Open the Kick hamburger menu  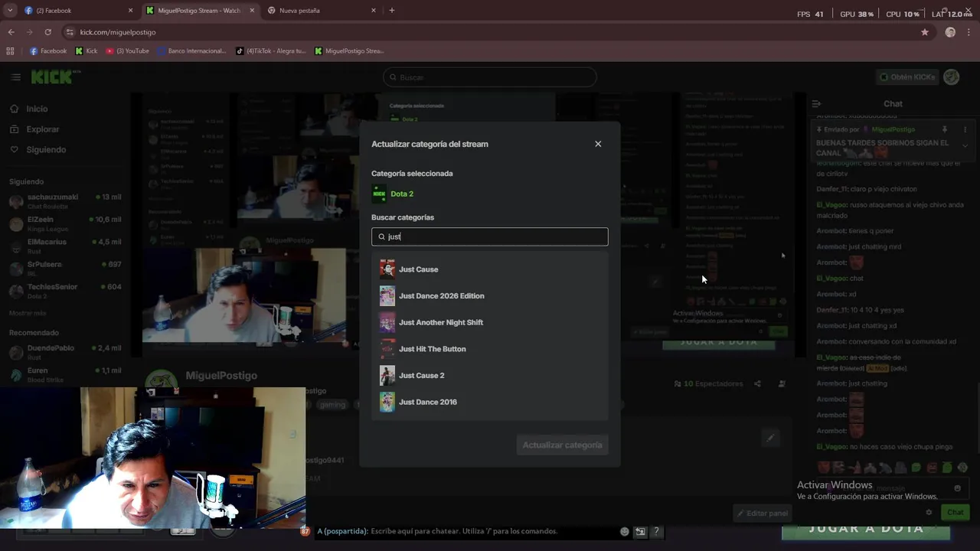click(x=15, y=77)
